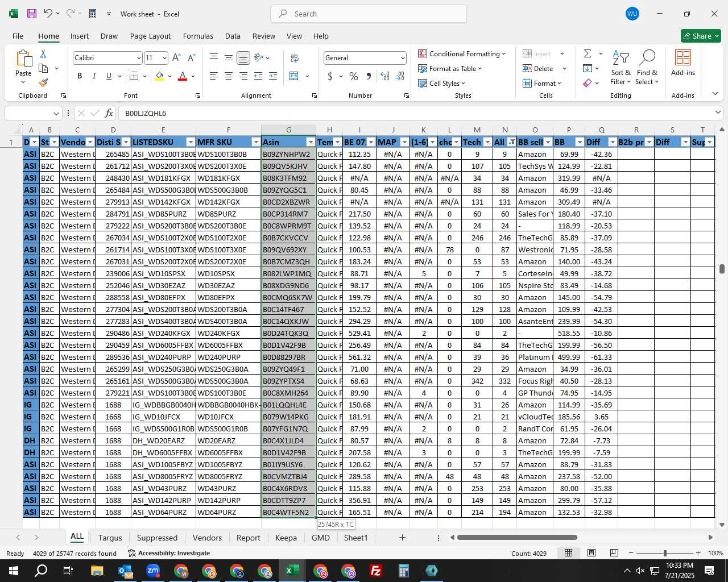Toggle Middle Align vertical alignment

tap(229, 57)
